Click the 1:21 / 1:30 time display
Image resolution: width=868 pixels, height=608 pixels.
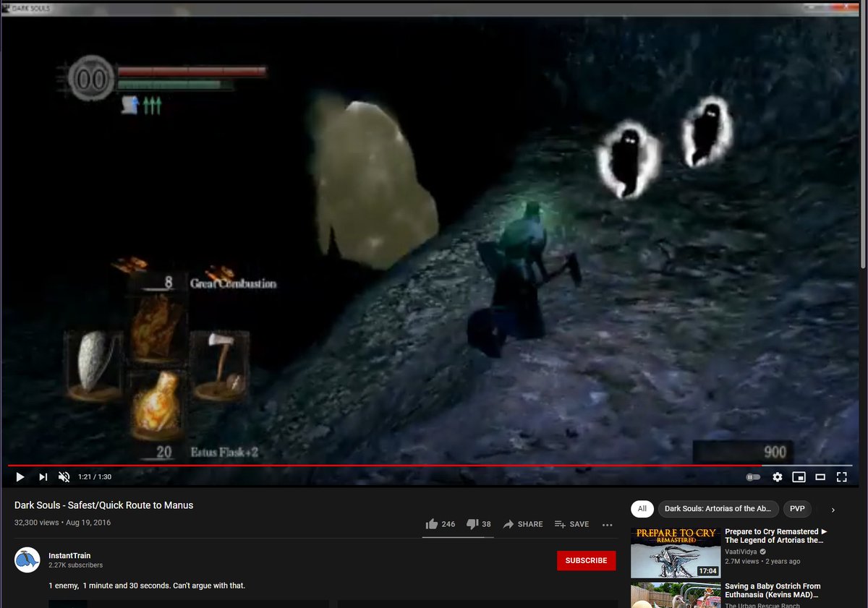coord(95,477)
